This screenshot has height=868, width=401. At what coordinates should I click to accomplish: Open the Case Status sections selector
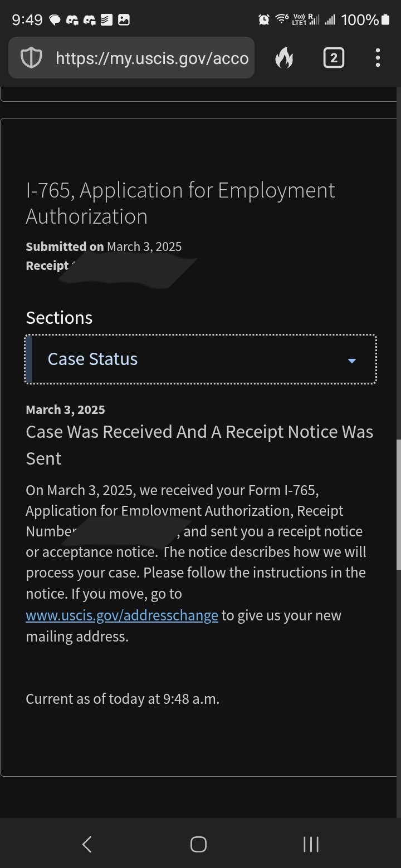200,359
